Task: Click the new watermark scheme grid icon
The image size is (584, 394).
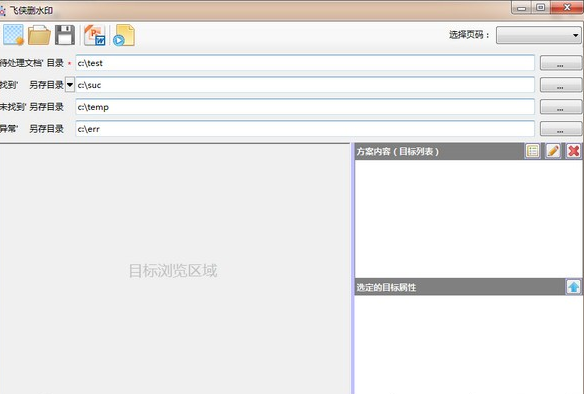Action: (x=13, y=35)
